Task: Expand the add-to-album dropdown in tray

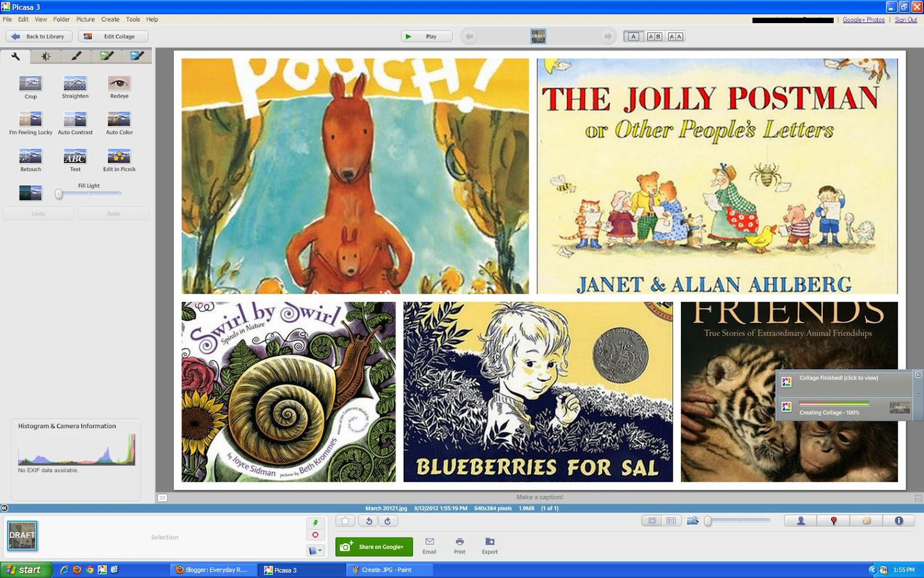Action: click(315, 550)
